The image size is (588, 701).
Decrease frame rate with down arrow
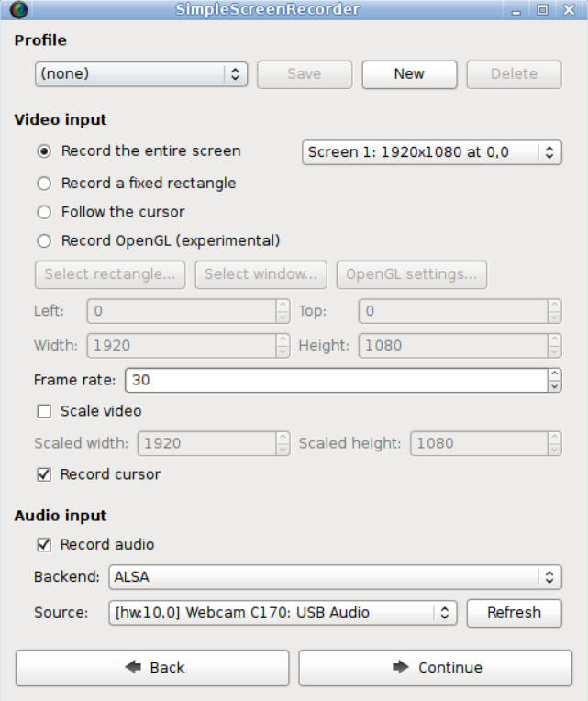(554, 385)
